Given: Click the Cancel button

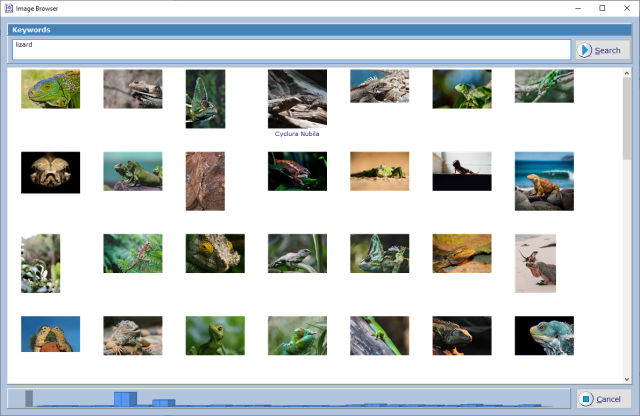Looking at the screenshot, I should click(604, 399).
